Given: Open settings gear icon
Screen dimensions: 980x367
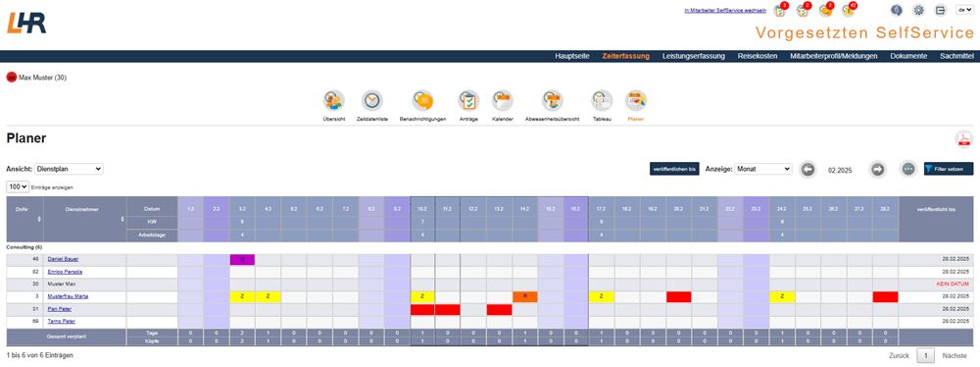Looking at the screenshot, I should pyautogui.click(x=918, y=10).
